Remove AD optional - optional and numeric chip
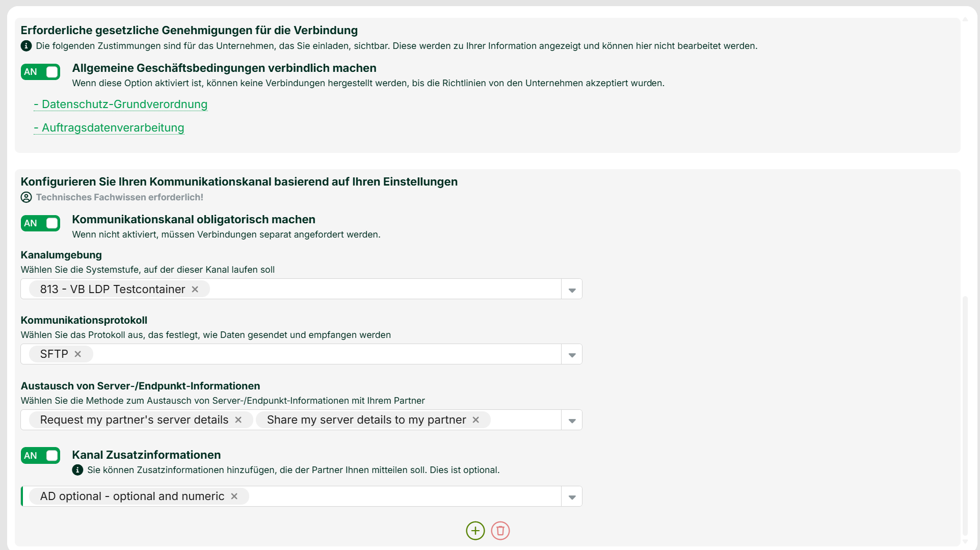This screenshot has height=550, width=980. pos(234,496)
